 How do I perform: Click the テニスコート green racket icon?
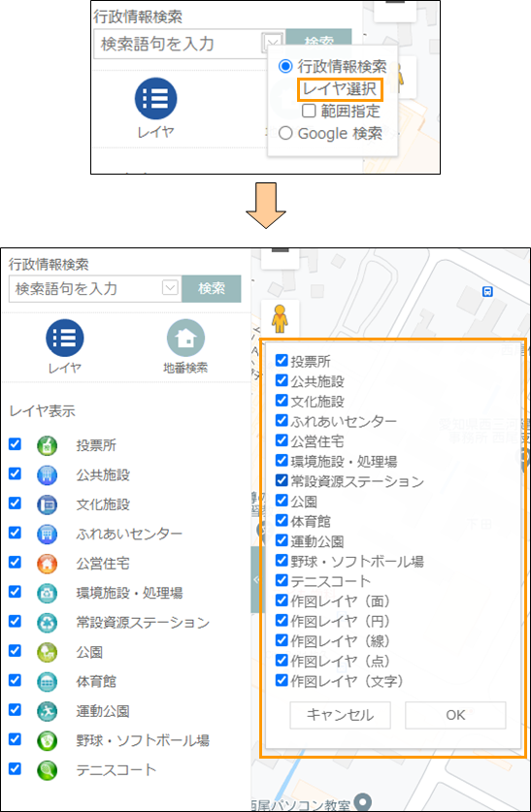click(x=47, y=770)
